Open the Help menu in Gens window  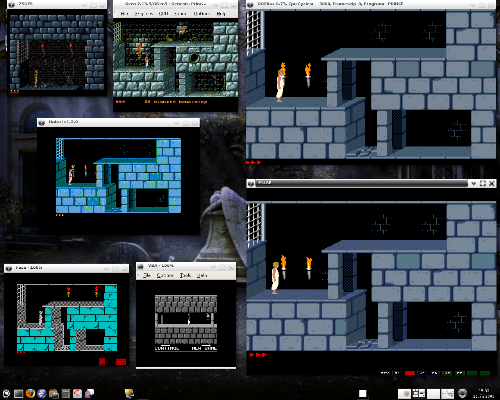click(221, 14)
